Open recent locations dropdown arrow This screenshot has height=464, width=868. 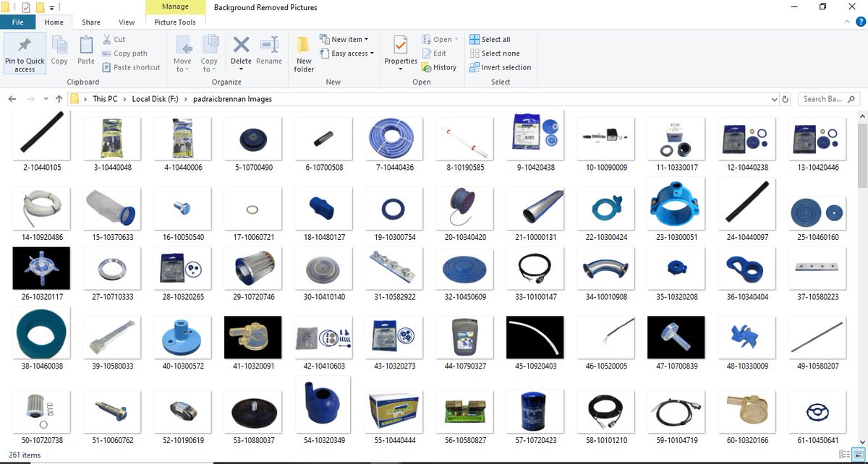tap(46, 99)
